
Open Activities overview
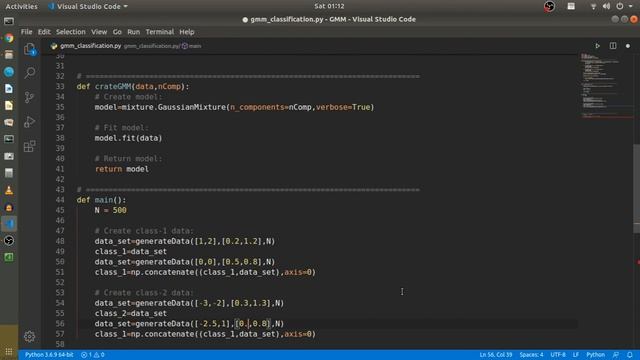click(x=21, y=7)
